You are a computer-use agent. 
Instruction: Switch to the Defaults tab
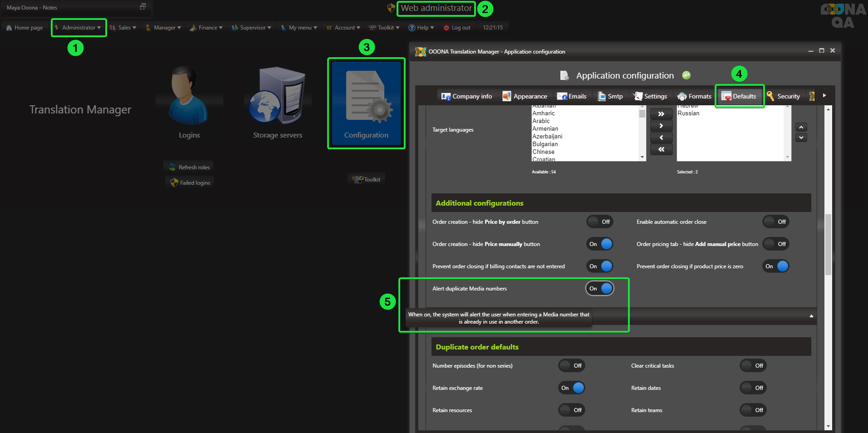739,96
